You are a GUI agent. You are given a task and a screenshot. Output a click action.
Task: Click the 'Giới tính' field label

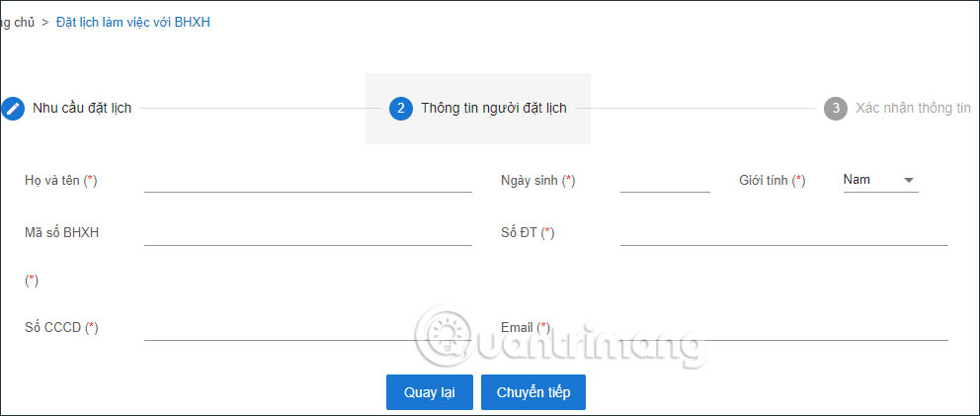click(x=772, y=181)
